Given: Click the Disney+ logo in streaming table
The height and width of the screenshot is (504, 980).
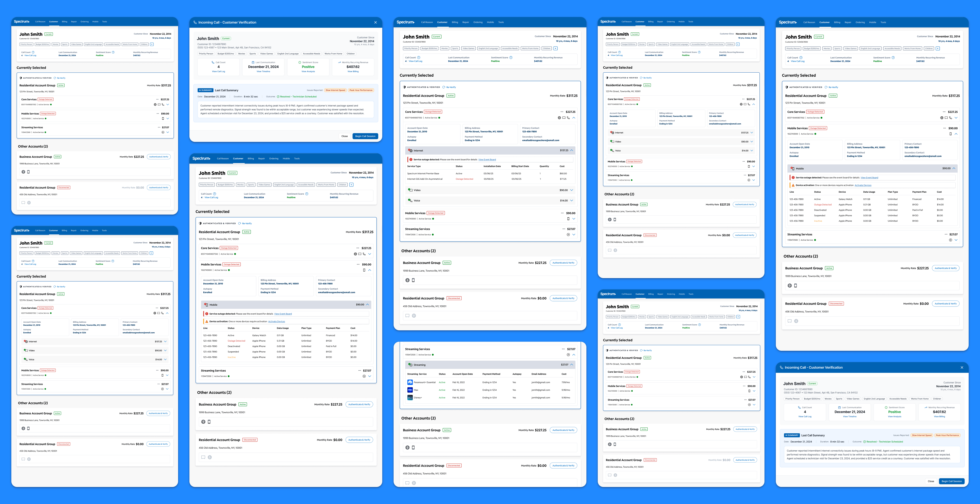Looking at the screenshot, I should [410, 397].
